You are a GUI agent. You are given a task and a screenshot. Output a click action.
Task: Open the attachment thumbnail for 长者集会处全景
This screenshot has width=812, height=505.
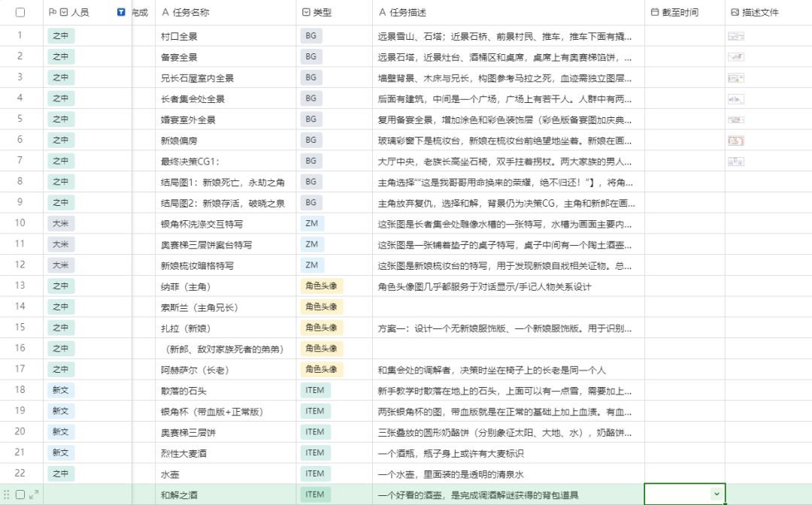click(736, 99)
